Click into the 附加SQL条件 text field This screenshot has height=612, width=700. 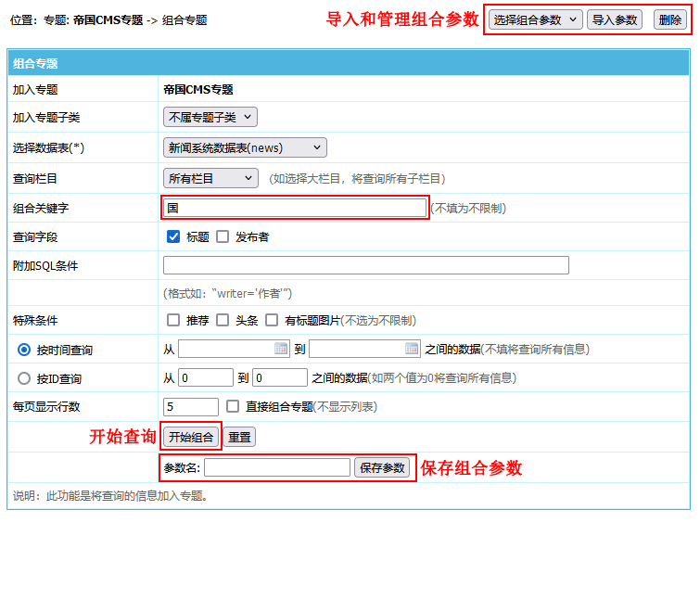(365, 266)
